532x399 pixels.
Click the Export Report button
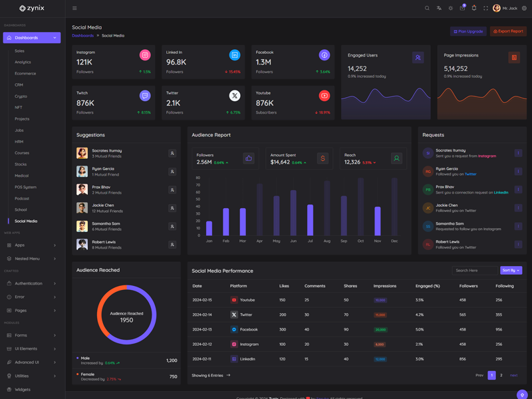[x=508, y=31]
